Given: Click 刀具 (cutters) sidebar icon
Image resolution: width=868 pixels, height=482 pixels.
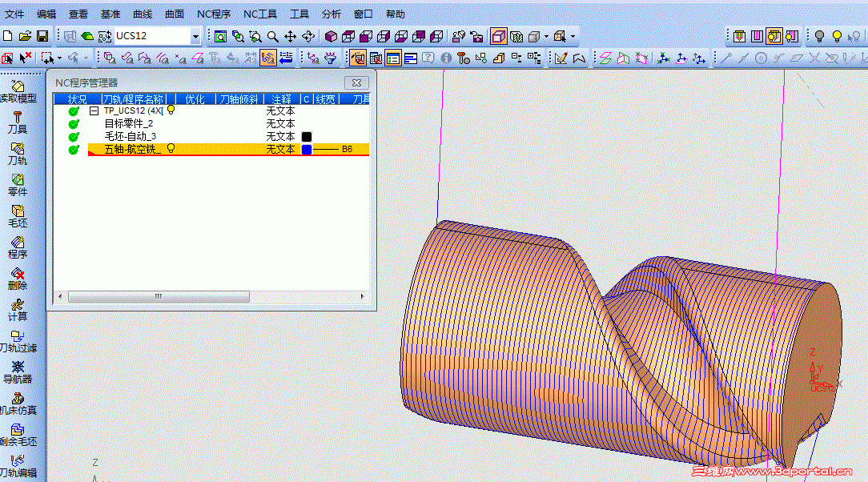Looking at the screenshot, I should [x=18, y=123].
